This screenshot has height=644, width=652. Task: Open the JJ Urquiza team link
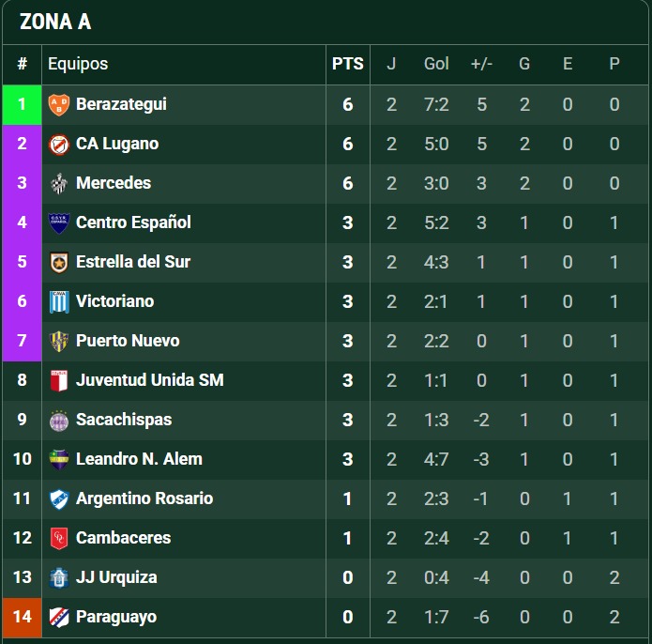click(116, 577)
